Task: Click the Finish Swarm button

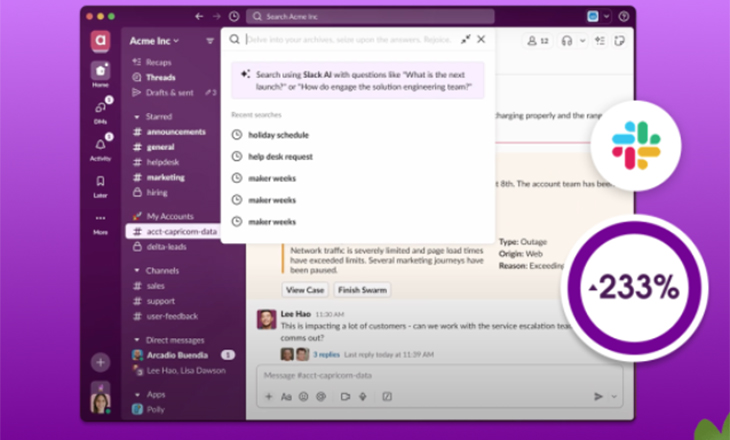Action: pos(362,290)
